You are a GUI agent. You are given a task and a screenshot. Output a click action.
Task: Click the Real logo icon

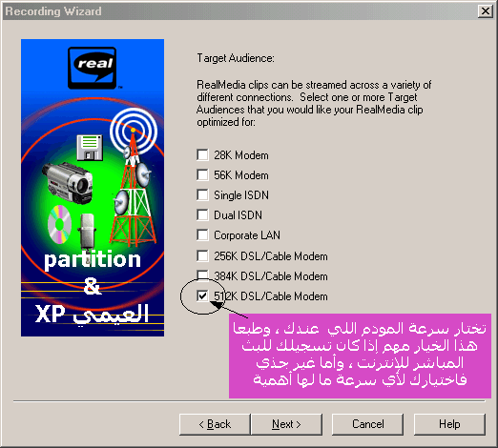[x=93, y=68]
